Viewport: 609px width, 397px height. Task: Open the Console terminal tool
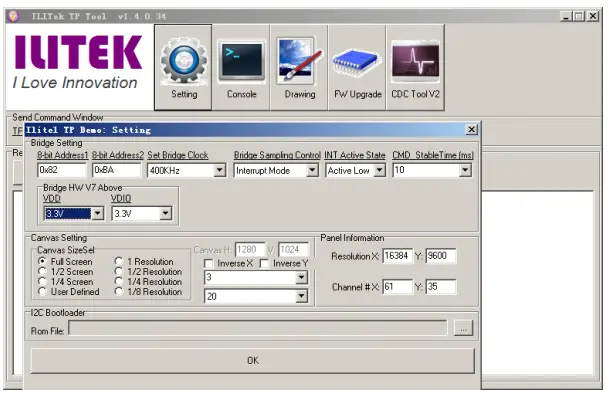tap(241, 68)
